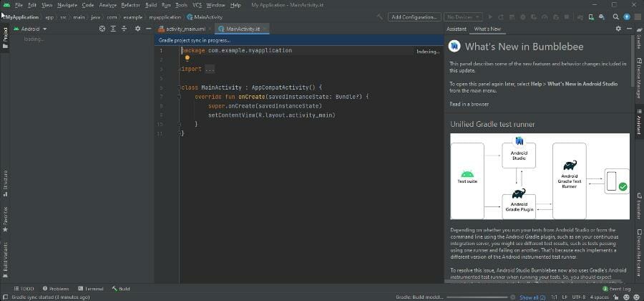Image resolution: width=644 pixels, height=301 pixels.
Task: Open the Android project view dropdown
Action: tap(30, 29)
